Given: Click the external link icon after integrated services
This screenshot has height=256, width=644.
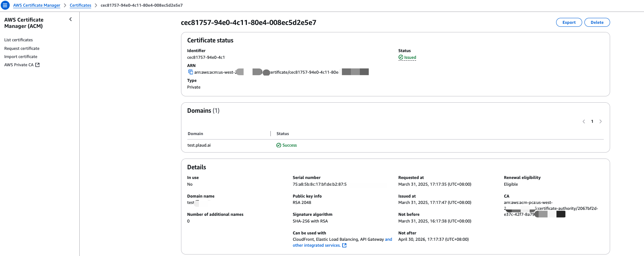Looking at the screenshot, I should (x=344, y=246).
